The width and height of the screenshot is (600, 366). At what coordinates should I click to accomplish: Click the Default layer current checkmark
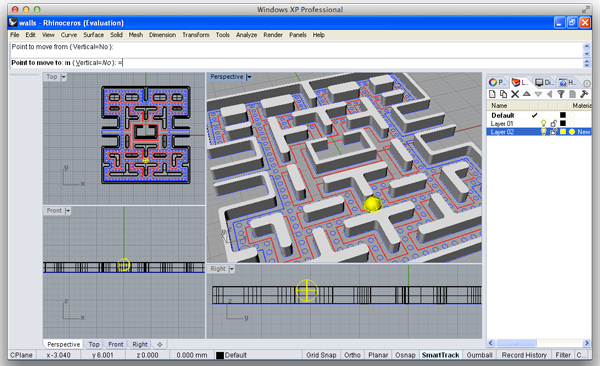[534, 115]
